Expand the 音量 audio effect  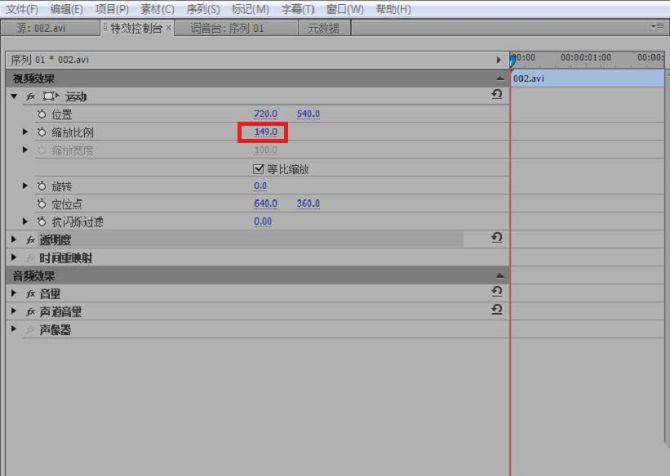(14, 293)
